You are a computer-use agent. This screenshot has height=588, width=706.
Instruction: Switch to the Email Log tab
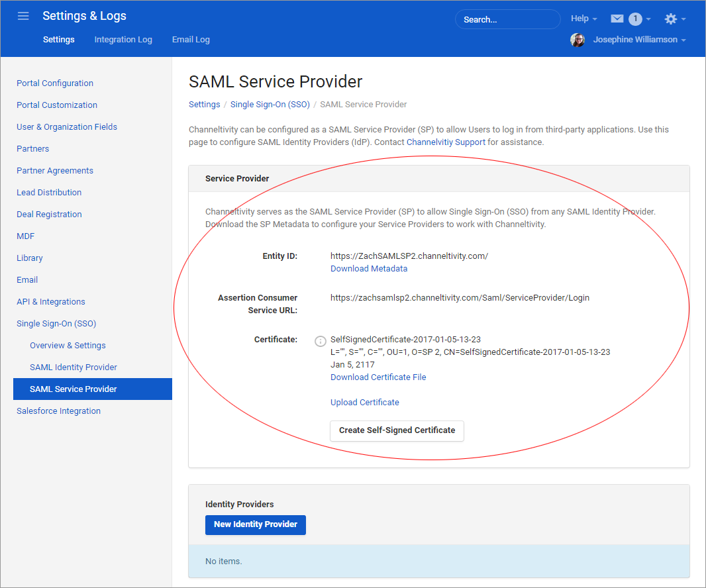tap(191, 40)
